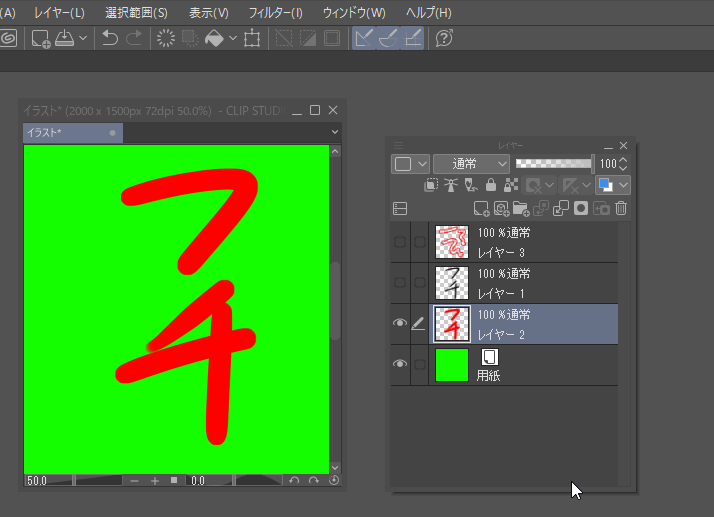Click the New vector layer icon
The image size is (714, 517).
point(501,209)
